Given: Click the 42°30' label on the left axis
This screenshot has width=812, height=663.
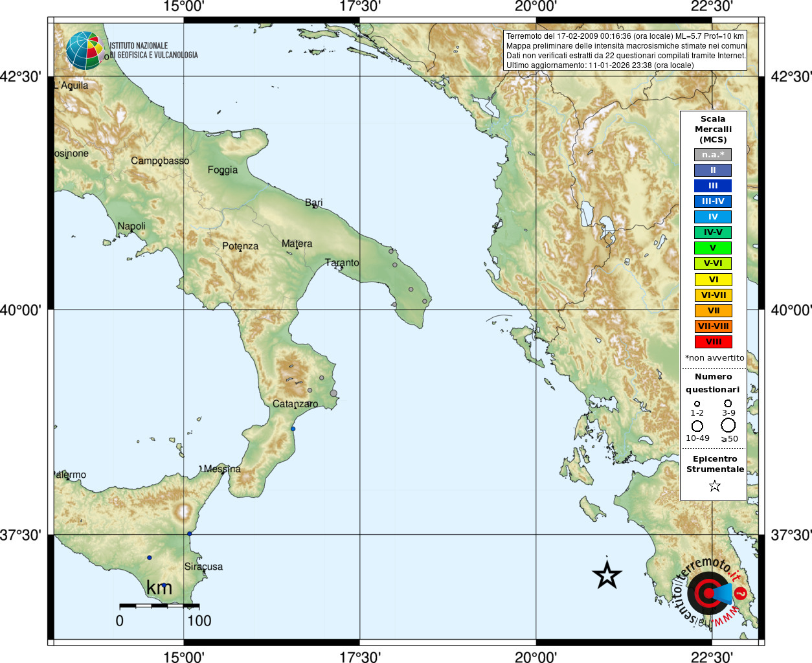Looking at the screenshot, I should pyautogui.click(x=21, y=77).
